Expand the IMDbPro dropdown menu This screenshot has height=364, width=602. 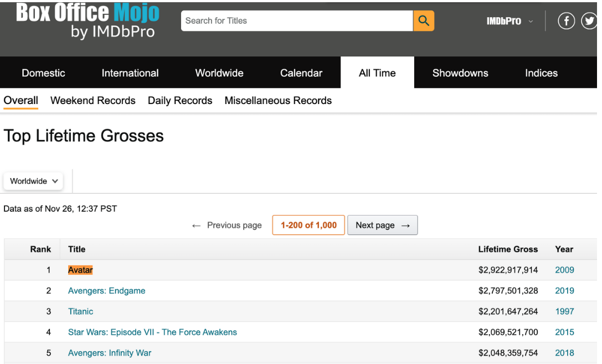(x=510, y=21)
